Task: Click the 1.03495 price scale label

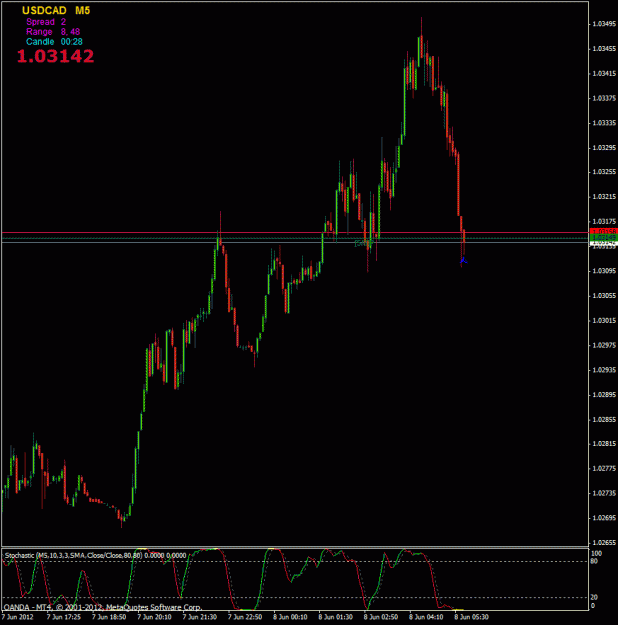Action: point(604,24)
